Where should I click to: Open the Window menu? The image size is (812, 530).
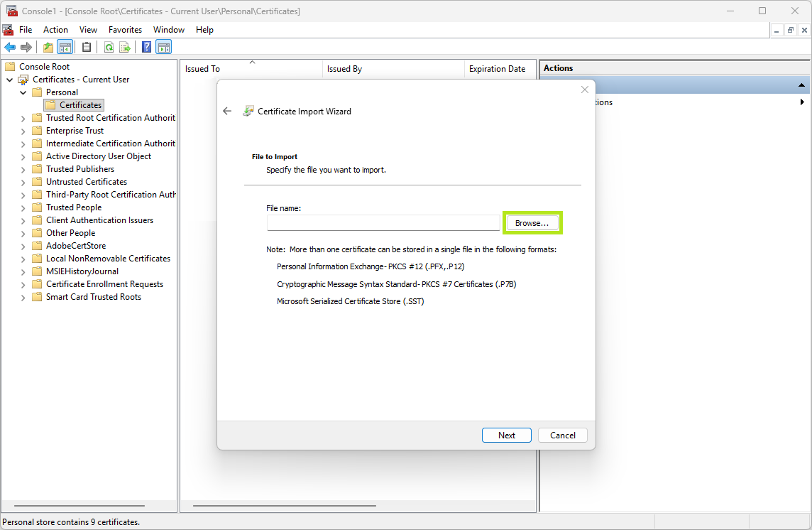[x=169, y=30]
